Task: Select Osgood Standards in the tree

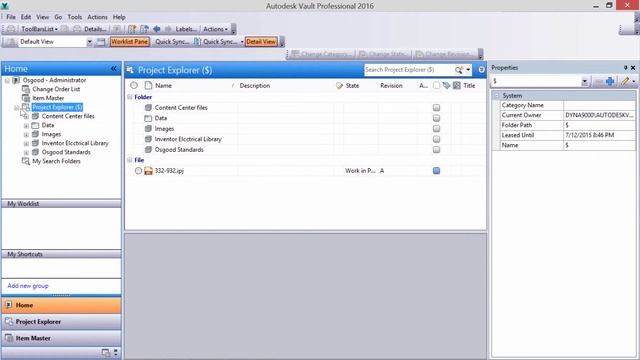Action: (66, 152)
